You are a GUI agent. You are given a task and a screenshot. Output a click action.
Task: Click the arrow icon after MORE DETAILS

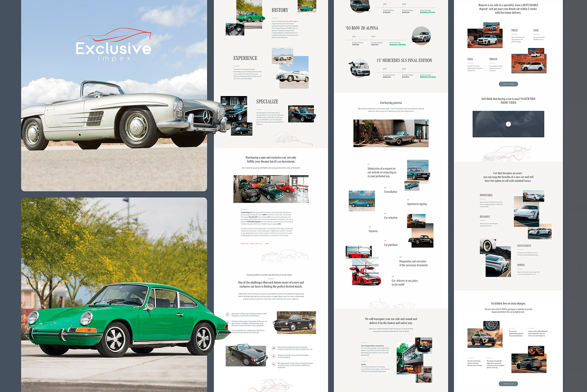tap(267, 244)
